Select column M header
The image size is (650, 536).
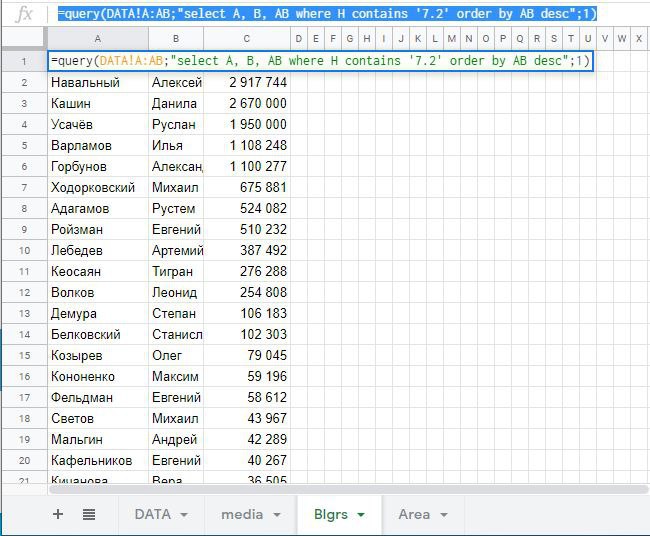coord(452,39)
